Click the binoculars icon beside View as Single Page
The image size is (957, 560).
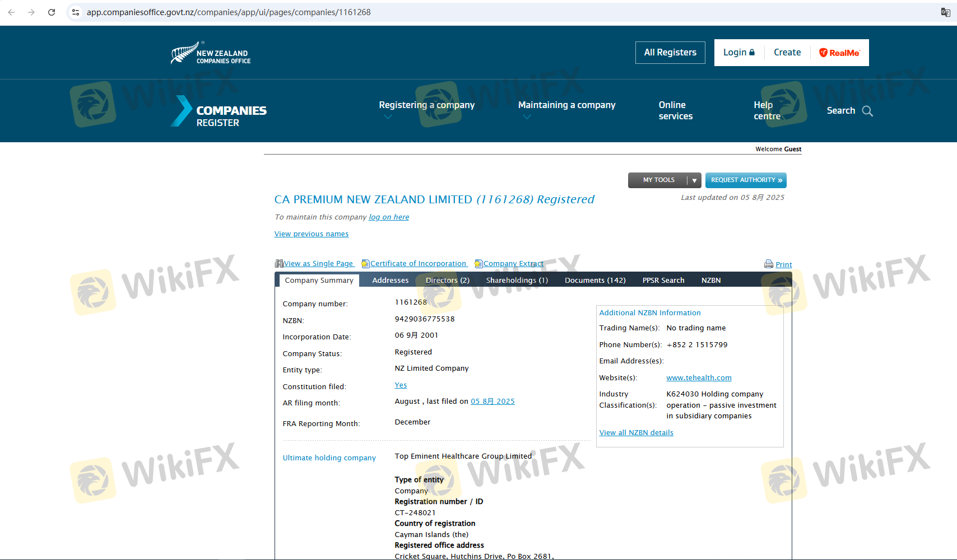click(279, 264)
